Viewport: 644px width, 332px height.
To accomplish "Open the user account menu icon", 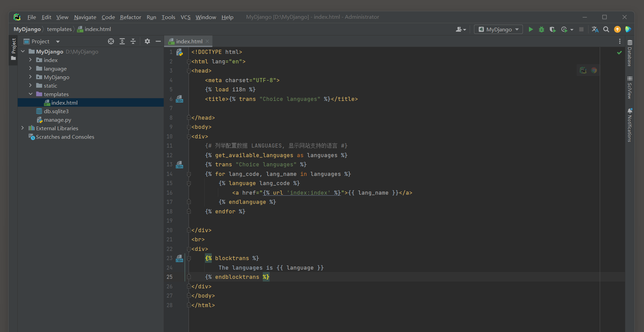I will [461, 29].
